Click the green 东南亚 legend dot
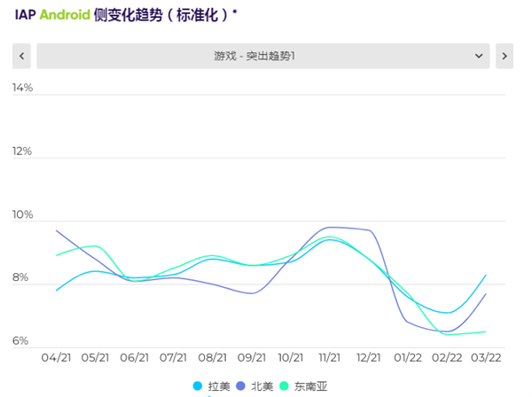The height and width of the screenshot is (397, 532). [x=286, y=385]
